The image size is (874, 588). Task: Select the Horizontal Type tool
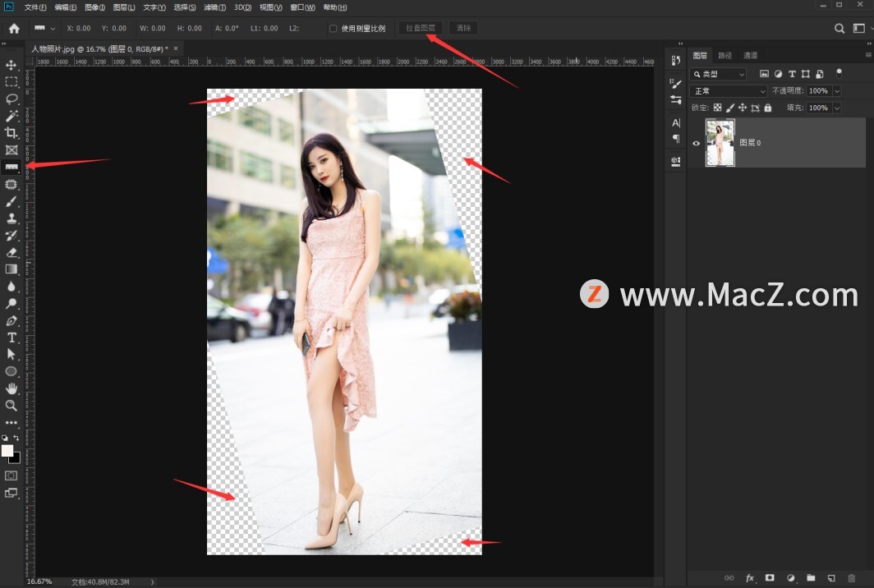pyautogui.click(x=11, y=338)
